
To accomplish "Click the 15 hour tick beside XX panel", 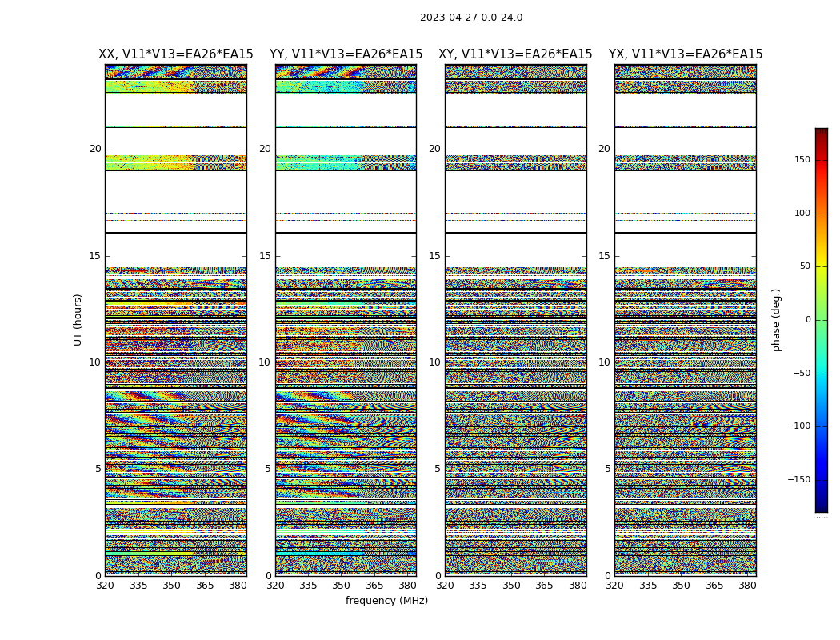I will (x=95, y=255).
